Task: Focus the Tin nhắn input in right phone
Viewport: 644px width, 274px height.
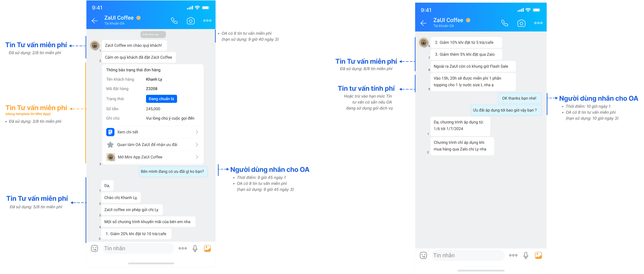Action: tap(468, 255)
